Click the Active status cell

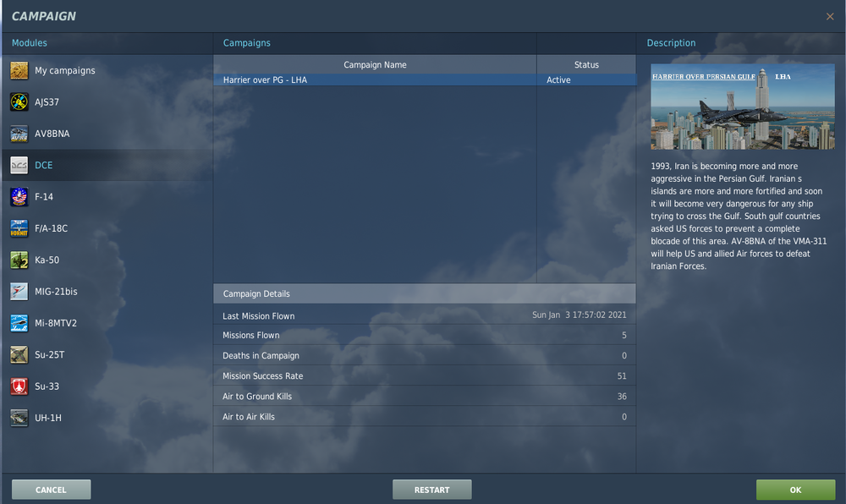click(x=586, y=79)
